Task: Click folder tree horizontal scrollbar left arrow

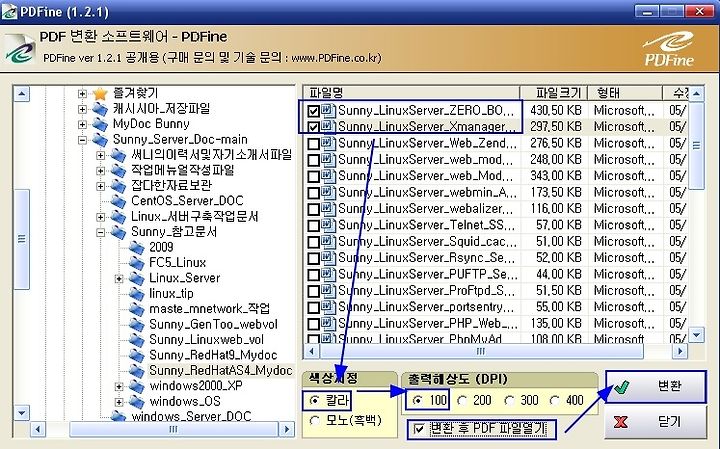Action: click(37, 429)
